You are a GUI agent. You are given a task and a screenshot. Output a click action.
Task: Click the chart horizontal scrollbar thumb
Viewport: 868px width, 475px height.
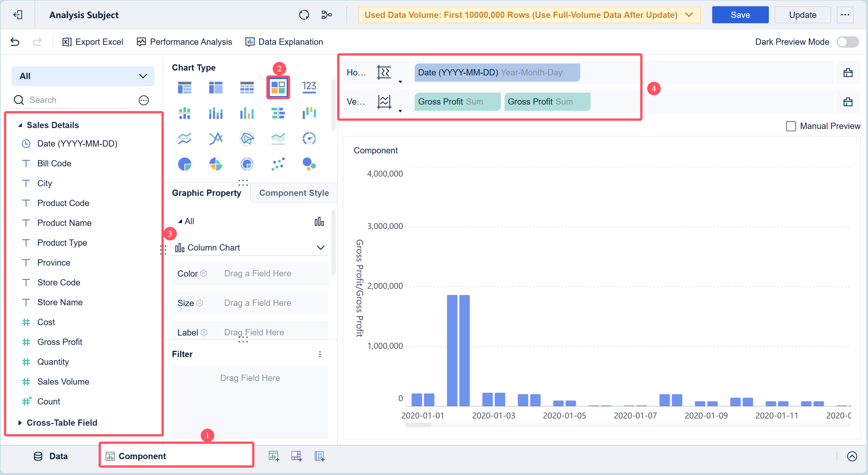point(418,425)
